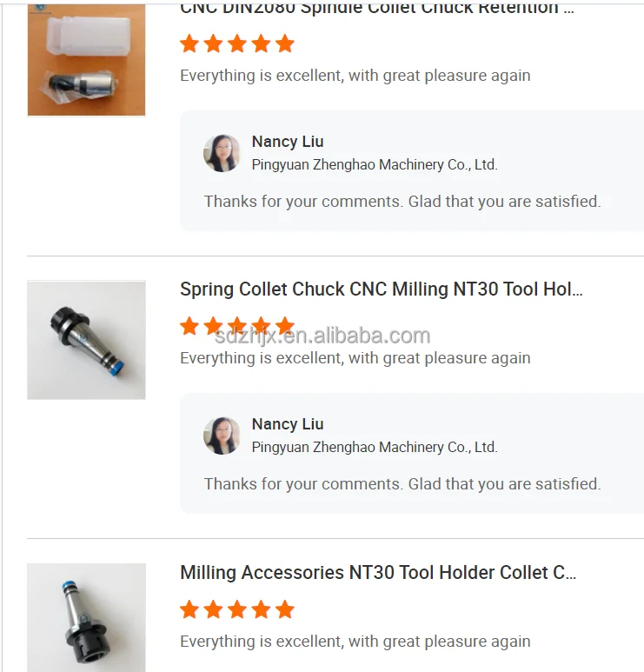This screenshot has width=644, height=672.
Task: Open Nancy Liu's name in first reply
Action: pyautogui.click(x=288, y=142)
